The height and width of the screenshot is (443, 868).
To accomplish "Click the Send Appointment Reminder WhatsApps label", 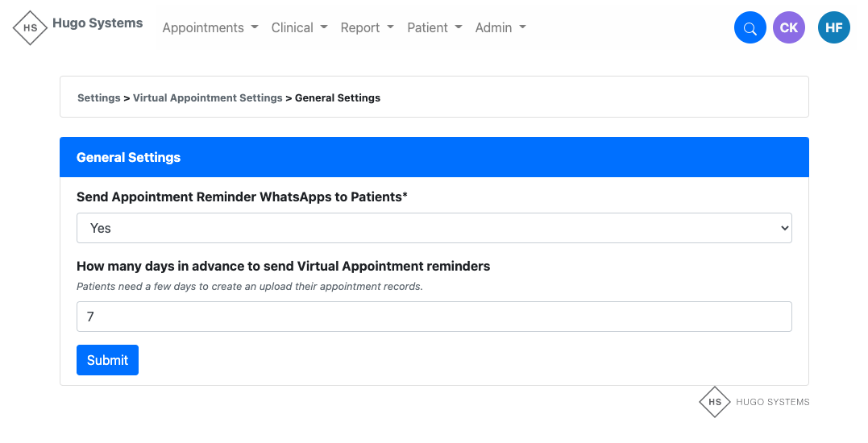I will pyautogui.click(x=242, y=197).
